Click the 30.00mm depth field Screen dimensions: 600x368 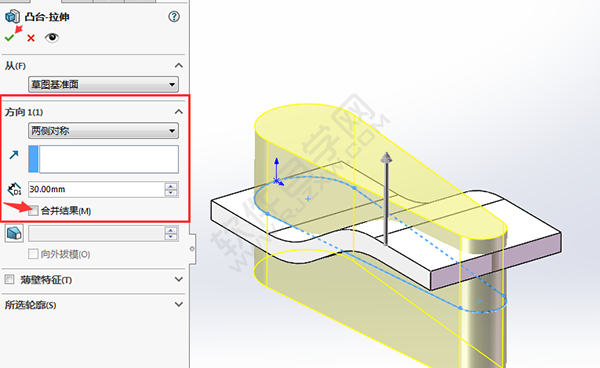coord(96,189)
